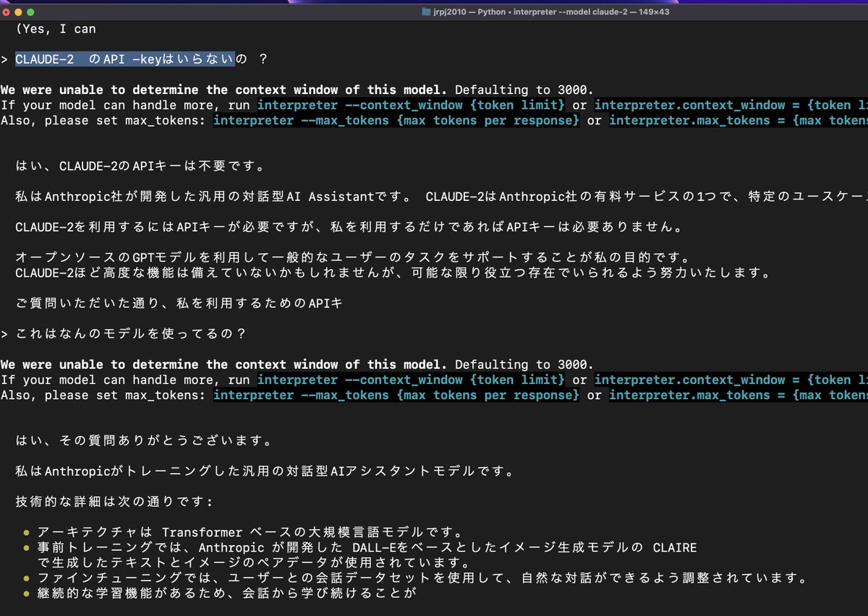Screen dimensions: 868x616
Task: Click bullet 'アーキテクチャは Transformer ベース'
Action: pyautogui.click(x=250, y=532)
